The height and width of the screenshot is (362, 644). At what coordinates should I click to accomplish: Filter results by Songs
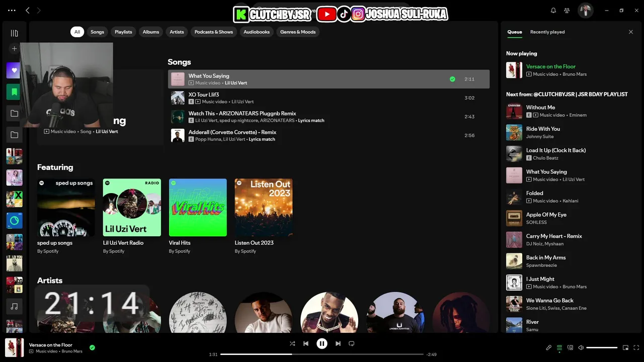(97, 32)
